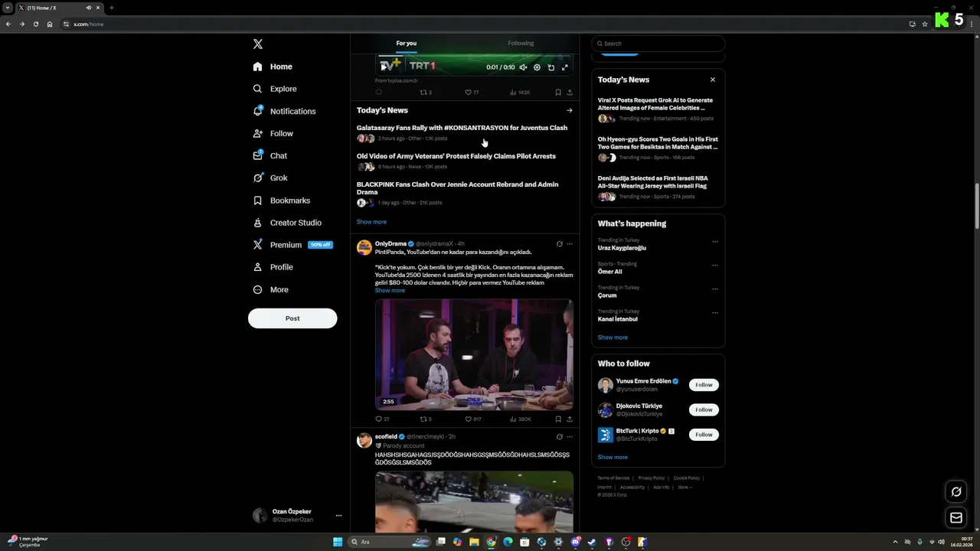
Task: Like the TRT1 video post with 77 likes
Action: pyautogui.click(x=472, y=93)
